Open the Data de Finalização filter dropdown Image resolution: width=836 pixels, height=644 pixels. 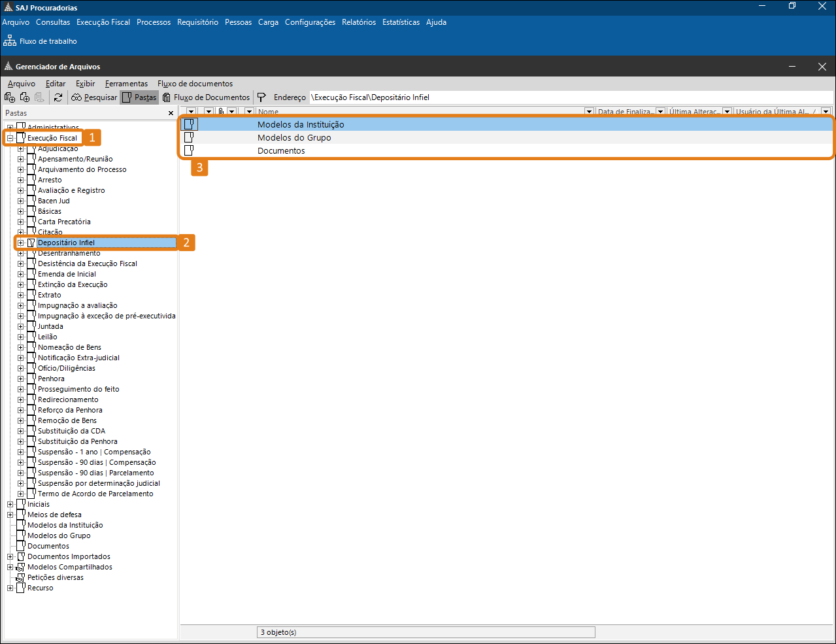[660, 112]
